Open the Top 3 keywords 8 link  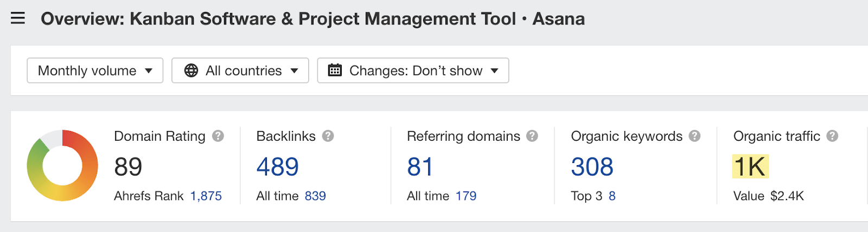coord(612,196)
